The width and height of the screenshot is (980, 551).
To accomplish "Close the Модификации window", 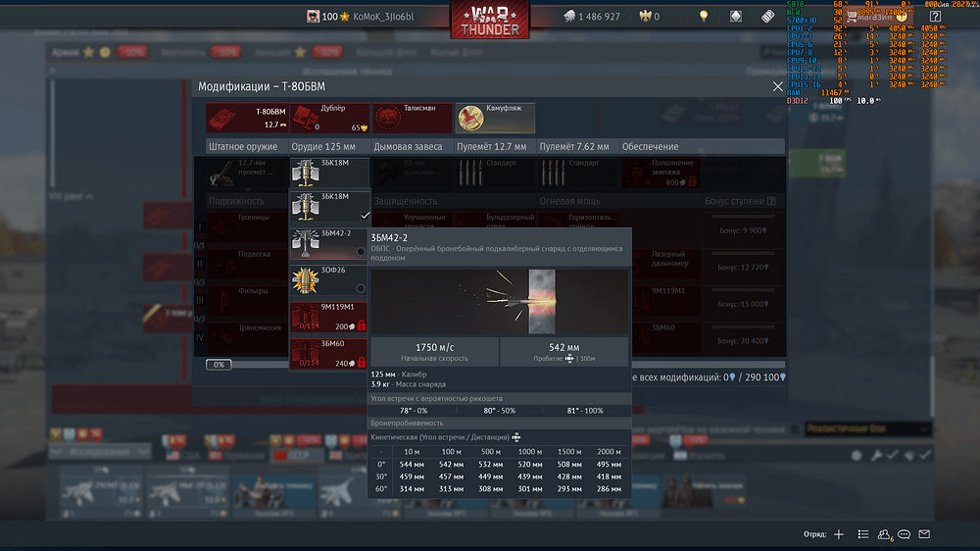I will 777,87.
